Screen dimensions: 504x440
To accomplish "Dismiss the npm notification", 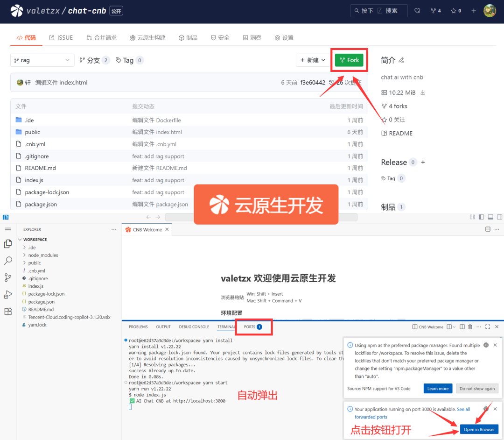I will point(495,345).
